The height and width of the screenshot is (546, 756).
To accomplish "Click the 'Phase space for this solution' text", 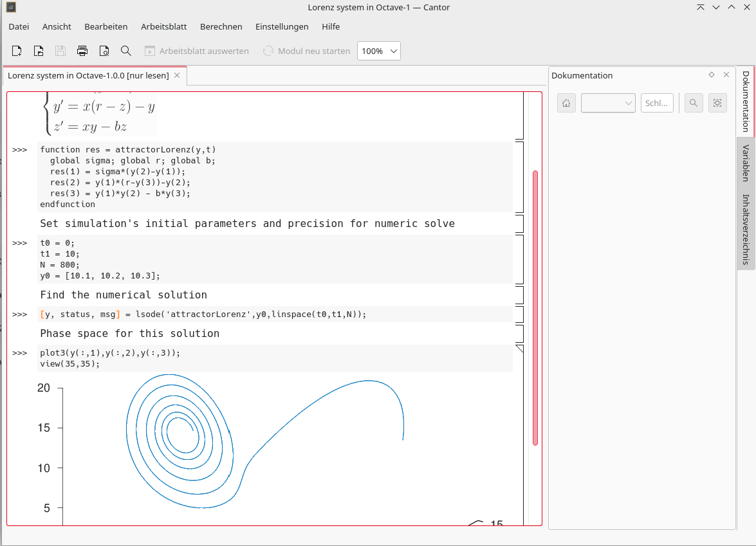I will [130, 334].
